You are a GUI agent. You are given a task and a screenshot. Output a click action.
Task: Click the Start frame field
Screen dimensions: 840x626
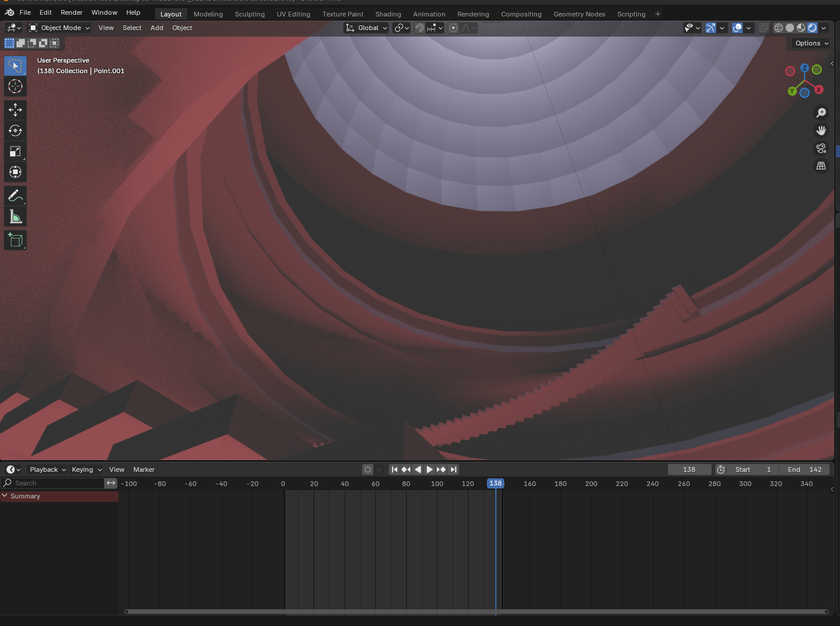coord(753,469)
